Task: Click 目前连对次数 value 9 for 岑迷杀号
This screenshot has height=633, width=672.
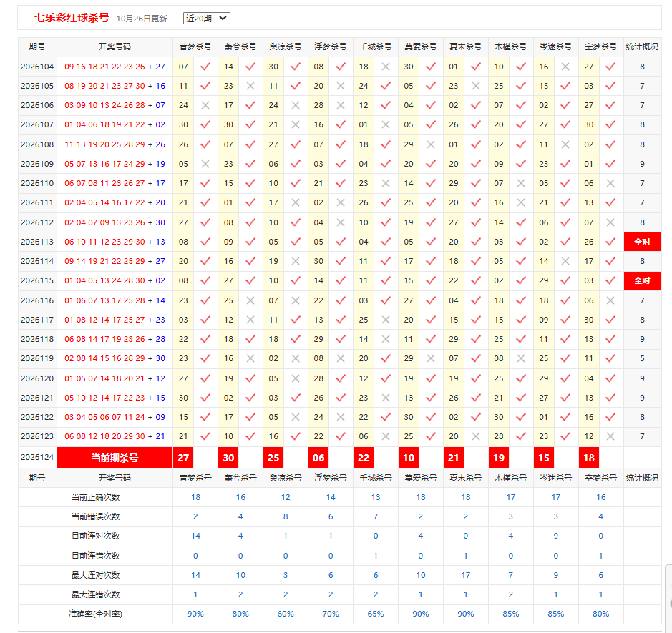Action: 556,535
